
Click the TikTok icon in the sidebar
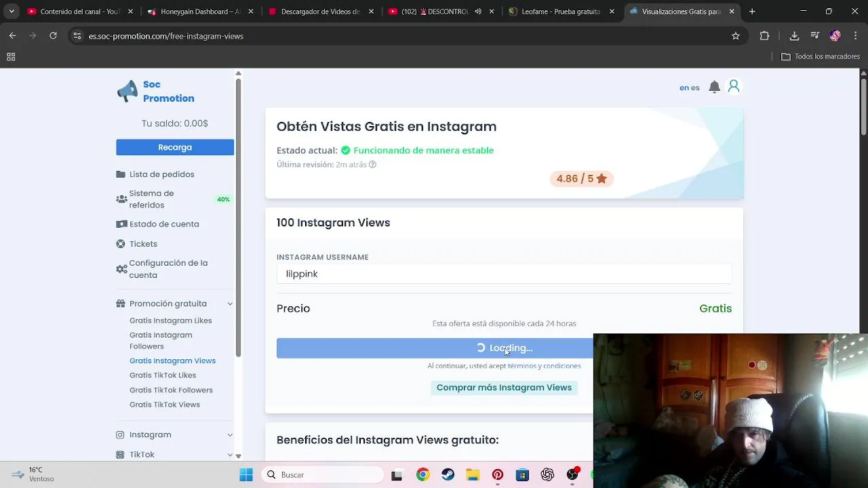[x=120, y=455]
